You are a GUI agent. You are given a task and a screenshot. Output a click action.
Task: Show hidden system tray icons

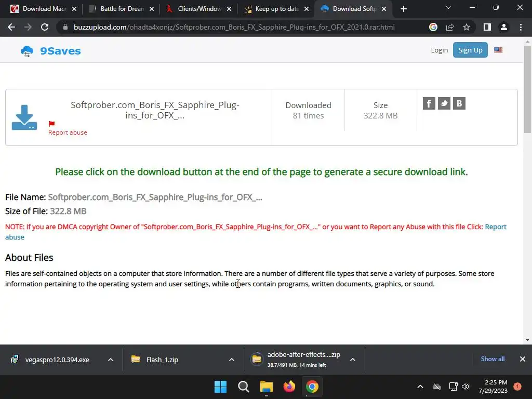pos(420,387)
